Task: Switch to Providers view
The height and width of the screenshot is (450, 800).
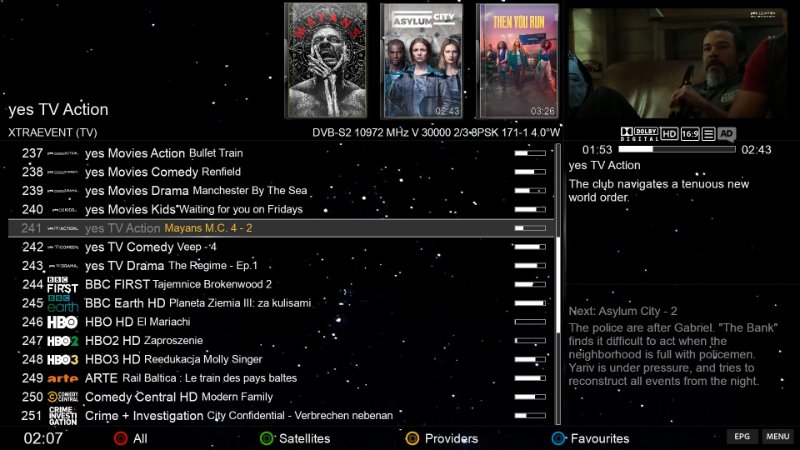Action: tap(451, 438)
